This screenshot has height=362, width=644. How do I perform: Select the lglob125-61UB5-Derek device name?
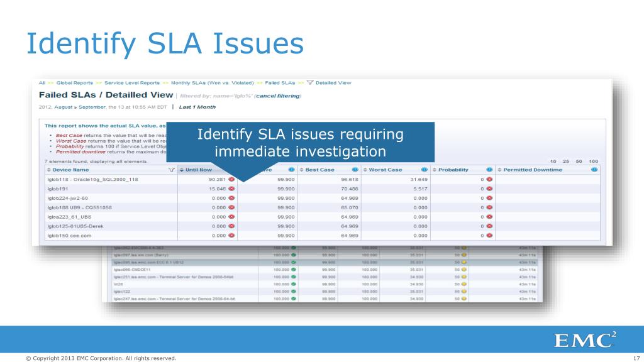(x=75, y=226)
